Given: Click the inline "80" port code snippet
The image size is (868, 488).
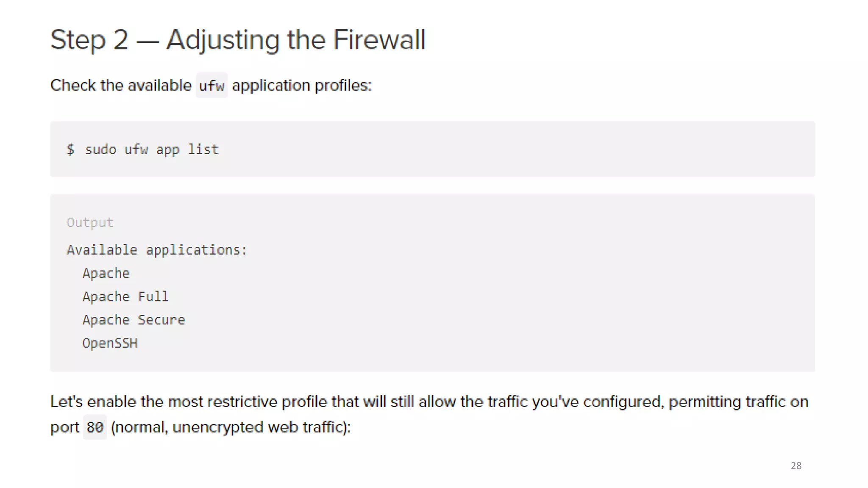Looking at the screenshot, I should (95, 427).
